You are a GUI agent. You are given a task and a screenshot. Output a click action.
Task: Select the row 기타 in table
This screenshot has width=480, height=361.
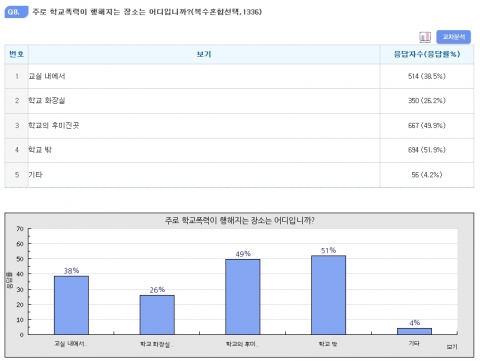(239, 175)
